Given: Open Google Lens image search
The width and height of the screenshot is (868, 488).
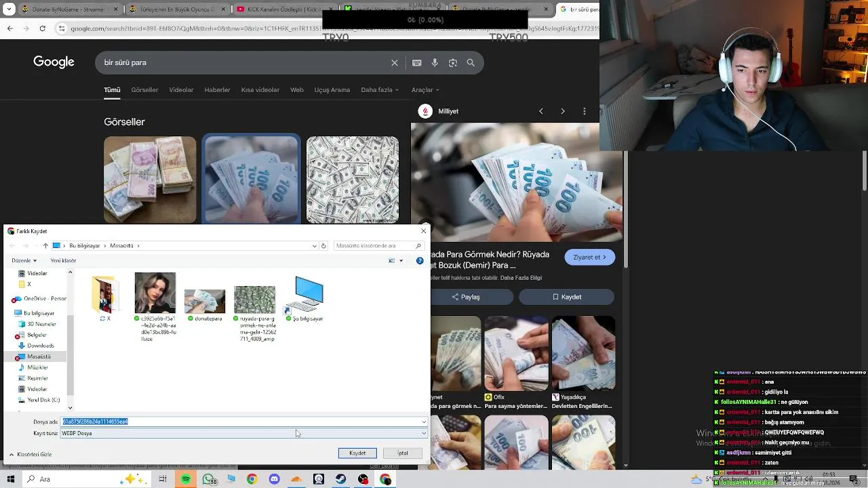Looking at the screenshot, I should (x=452, y=62).
